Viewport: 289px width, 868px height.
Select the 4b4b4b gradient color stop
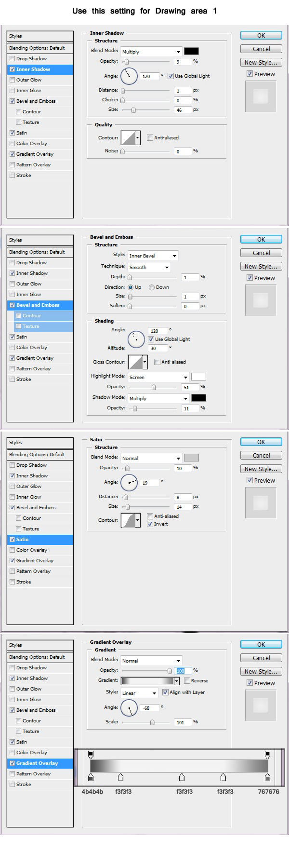[x=91, y=777]
